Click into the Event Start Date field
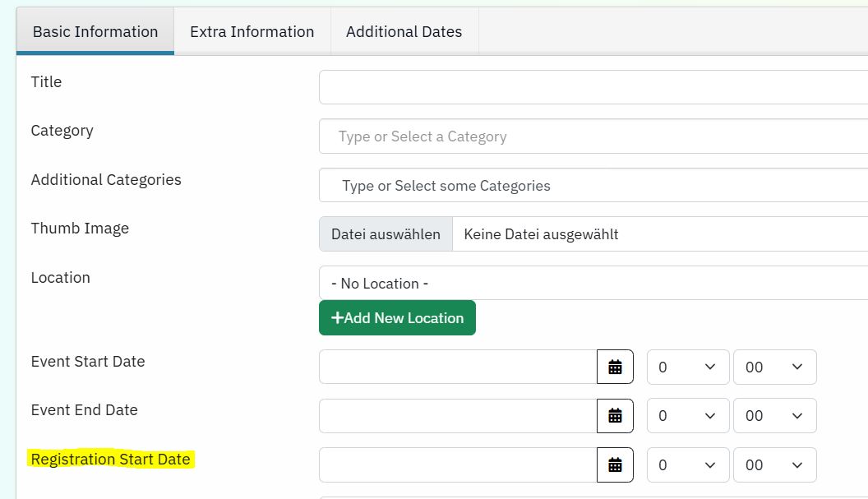 point(458,367)
